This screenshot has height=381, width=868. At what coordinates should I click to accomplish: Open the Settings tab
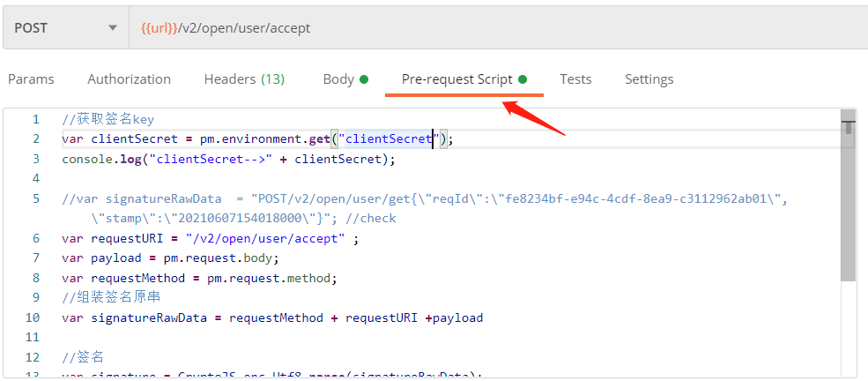(649, 79)
